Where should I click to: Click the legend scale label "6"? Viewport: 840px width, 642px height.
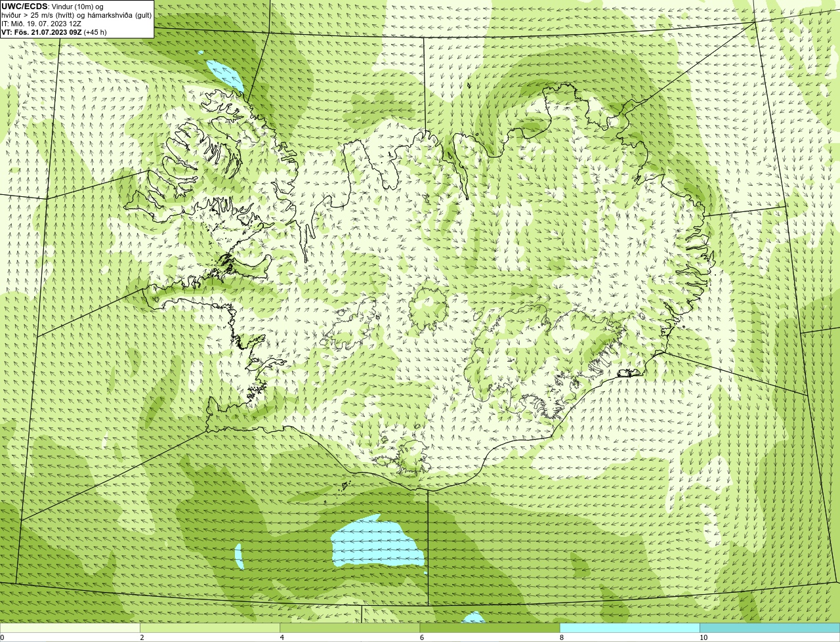421,637
